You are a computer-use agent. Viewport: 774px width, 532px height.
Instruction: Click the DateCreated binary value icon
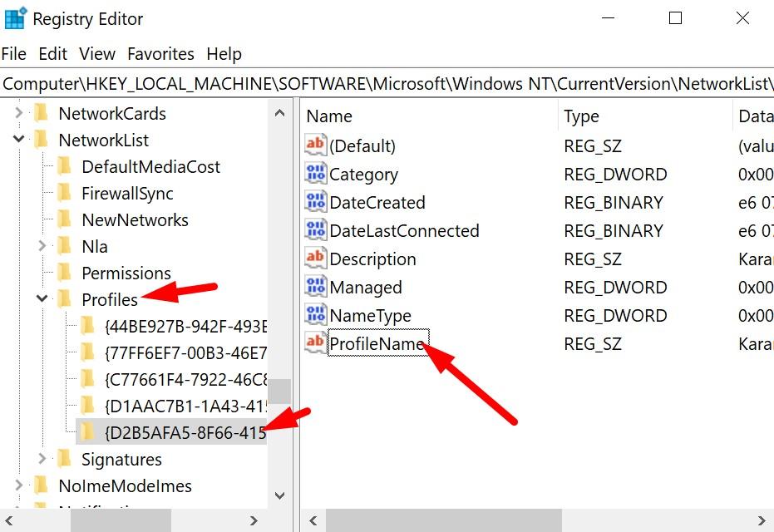point(315,202)
